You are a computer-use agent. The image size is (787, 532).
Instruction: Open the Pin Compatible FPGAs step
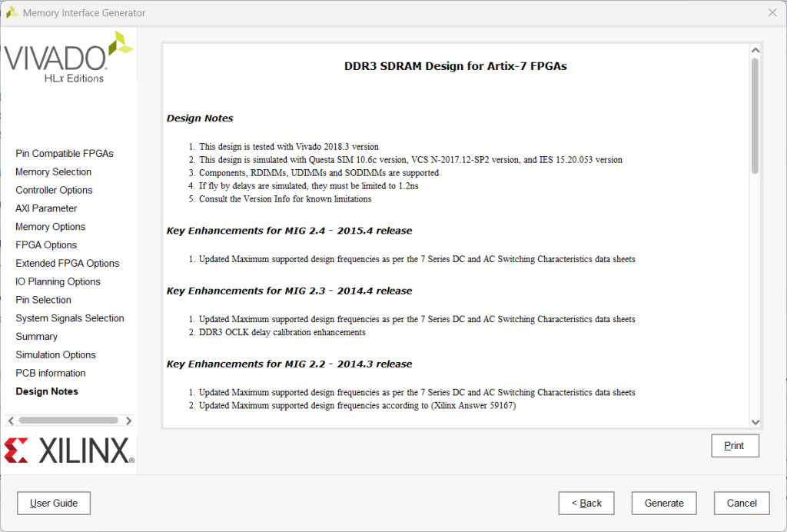tap(65, 154)
